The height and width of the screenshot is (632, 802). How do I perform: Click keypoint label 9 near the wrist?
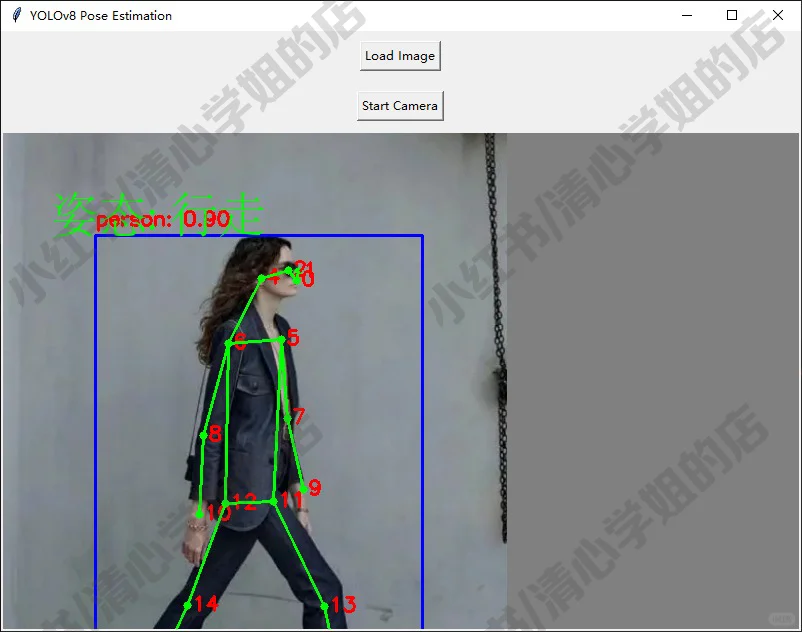[x=315, y=487]
